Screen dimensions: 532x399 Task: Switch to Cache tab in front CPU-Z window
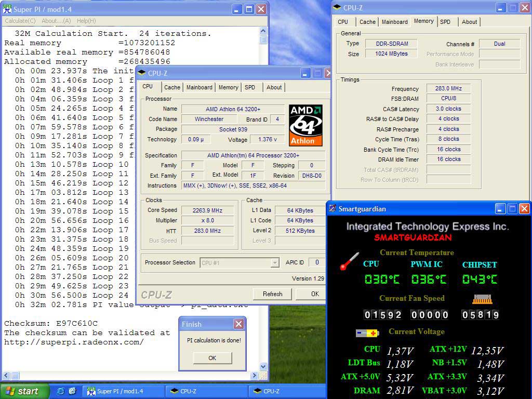point(172,87)
